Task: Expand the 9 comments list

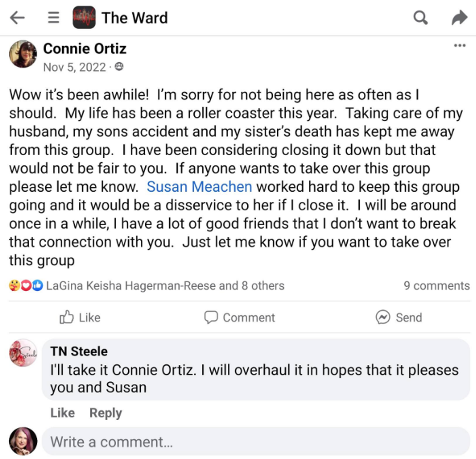Action: click(x=436, y=286)
